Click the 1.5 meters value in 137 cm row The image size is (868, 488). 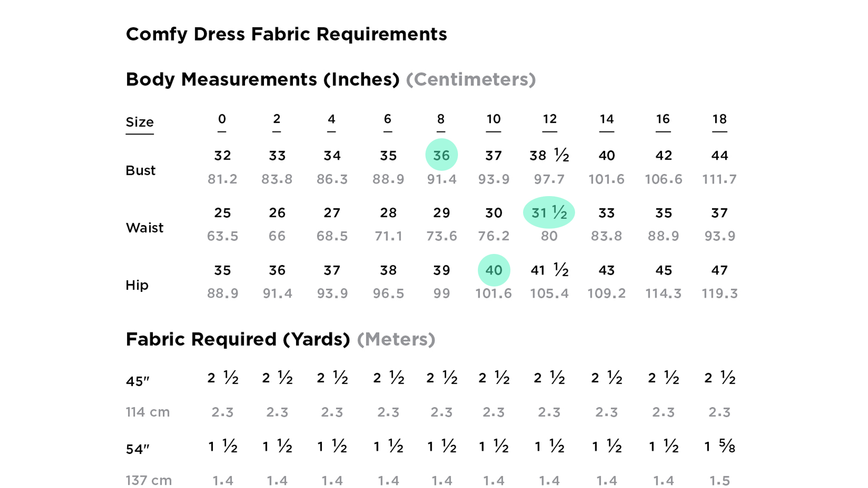click(720, 481)
